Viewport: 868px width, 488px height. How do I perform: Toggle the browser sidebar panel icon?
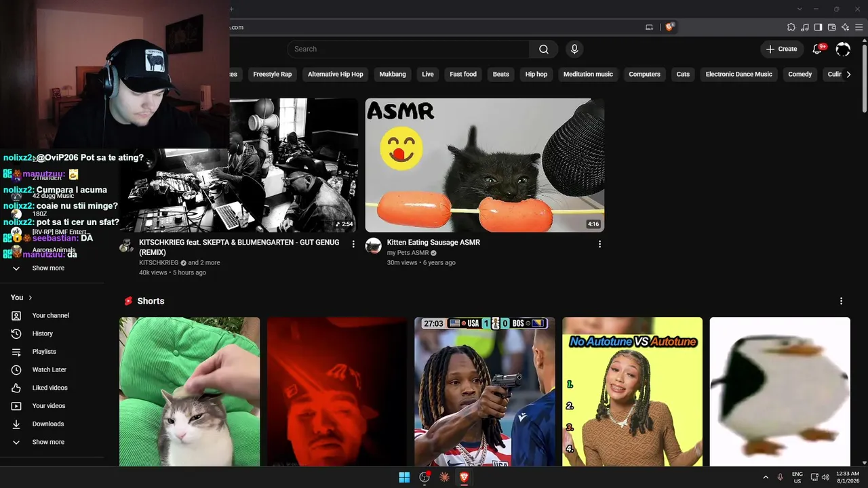(818, 27)
